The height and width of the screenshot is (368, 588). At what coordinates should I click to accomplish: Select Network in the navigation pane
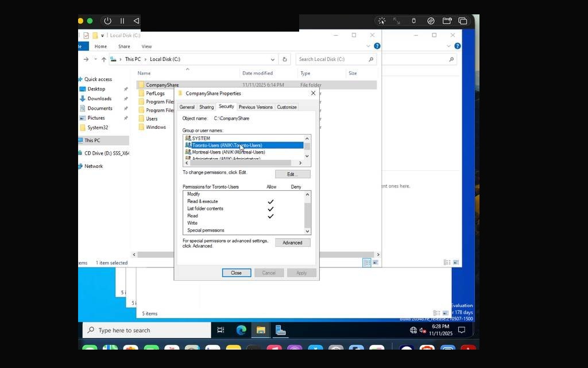point(94,166)
